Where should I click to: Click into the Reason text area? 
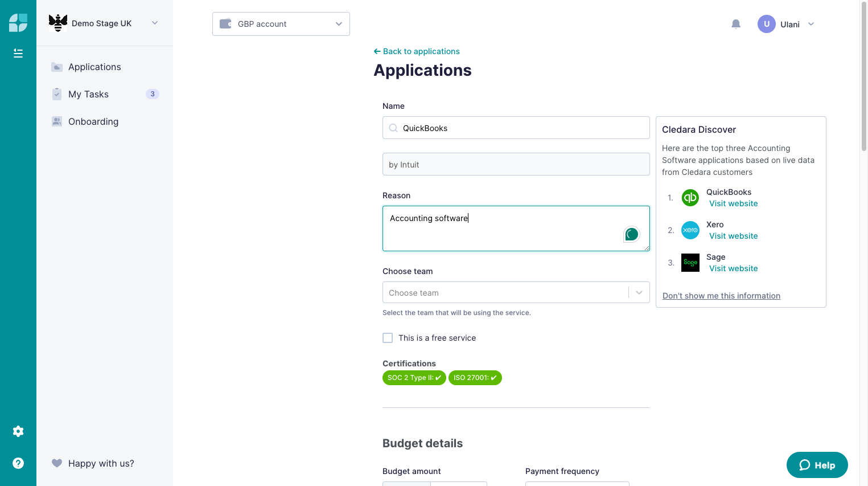tap(516, 228)
